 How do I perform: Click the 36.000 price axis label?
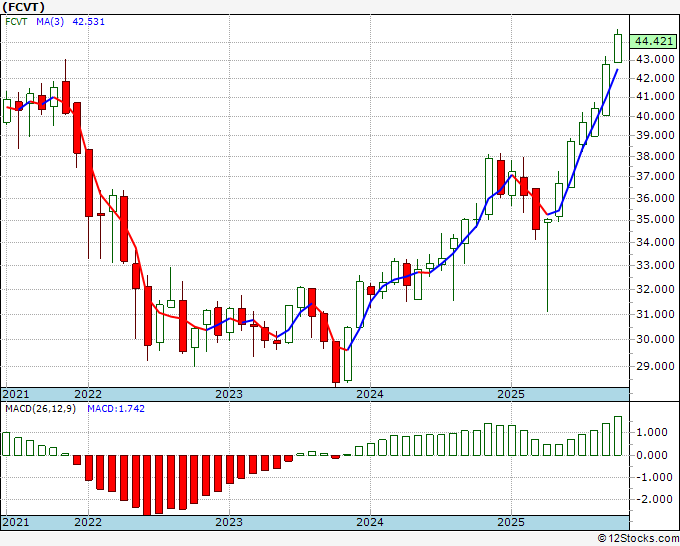tap(655, 198)
